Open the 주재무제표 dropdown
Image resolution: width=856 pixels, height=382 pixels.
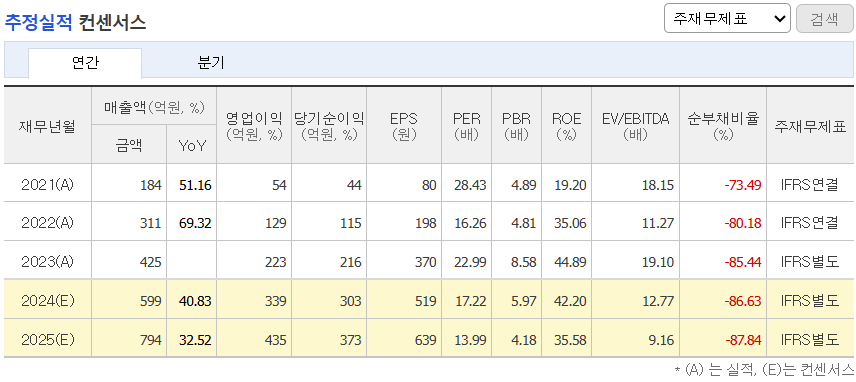click(727, 19)
